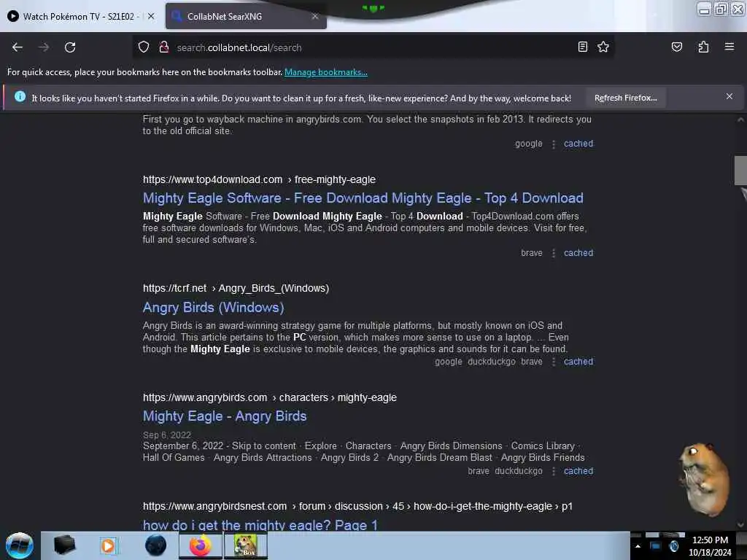747x560 pixels.
Task: Expand the three-dot menu on angrybirds.com result
Action: tap(554, 472)
